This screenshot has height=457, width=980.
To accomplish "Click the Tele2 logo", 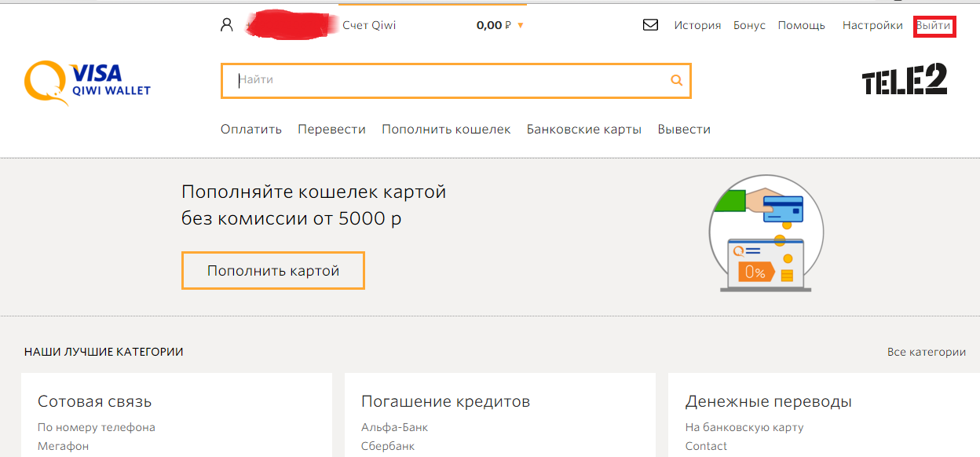I will click(x=905, y=79).
